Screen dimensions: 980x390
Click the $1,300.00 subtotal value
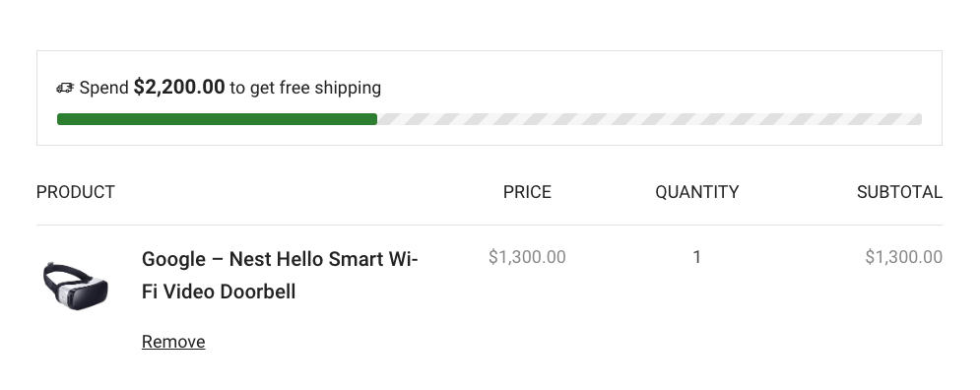904,257
